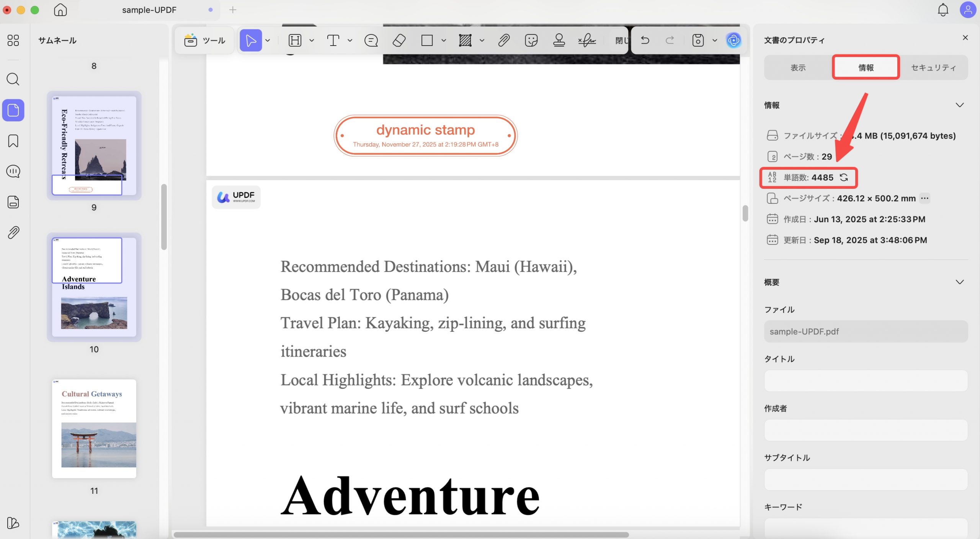Open the bookmark panel in sidebar
The width and height of the screenshot is (980, 539).
tap(13, 141)
